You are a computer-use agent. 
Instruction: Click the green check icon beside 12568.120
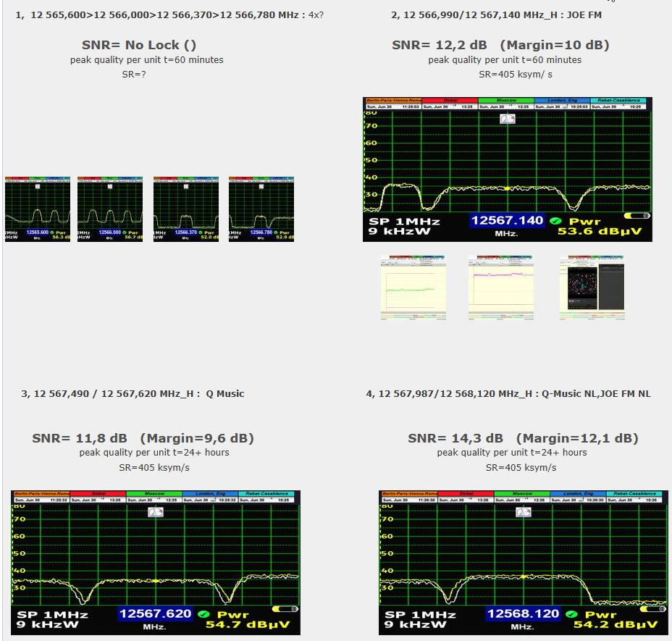pos(571,614)
